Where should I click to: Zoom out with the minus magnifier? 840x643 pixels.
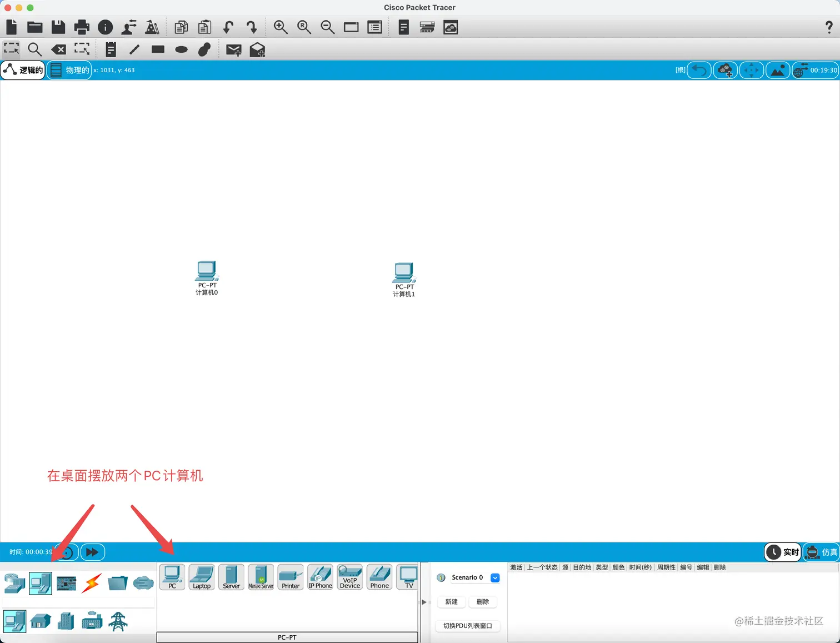[328, 27]
